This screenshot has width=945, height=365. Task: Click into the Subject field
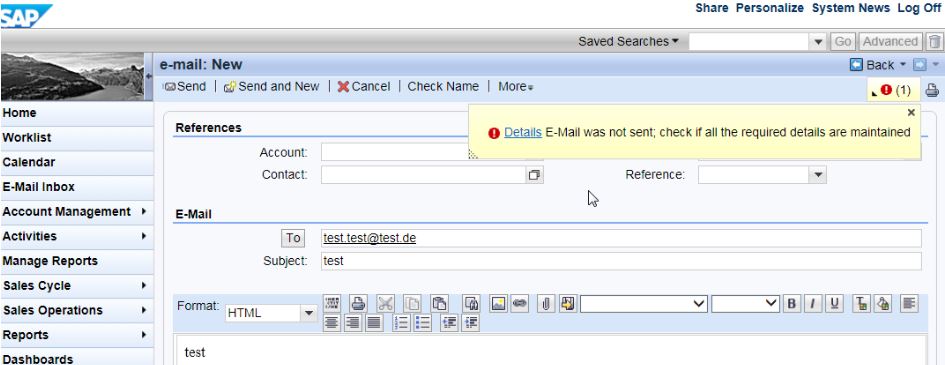point(621,261)
